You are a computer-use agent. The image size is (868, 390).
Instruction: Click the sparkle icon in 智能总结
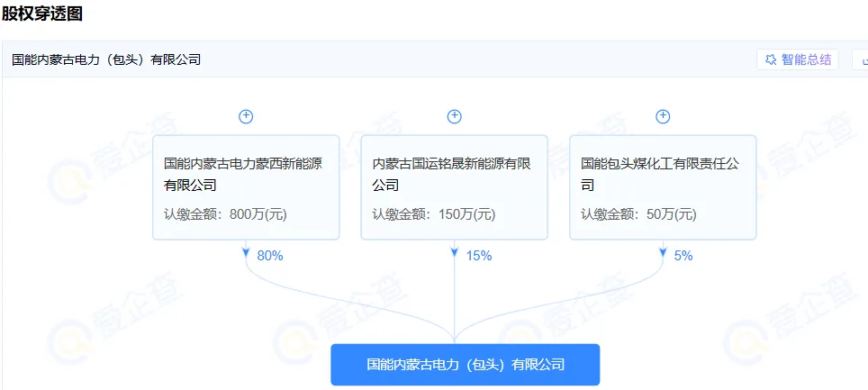[771, 59]
